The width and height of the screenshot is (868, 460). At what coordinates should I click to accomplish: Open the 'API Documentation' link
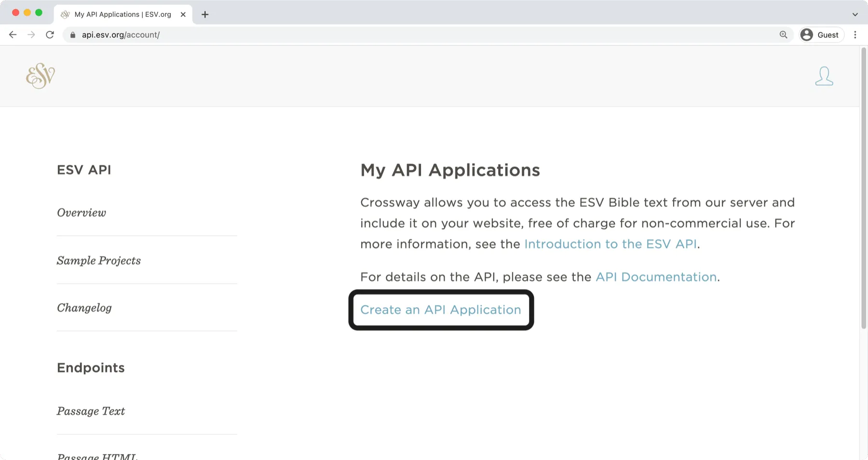[x=656, y=276]
